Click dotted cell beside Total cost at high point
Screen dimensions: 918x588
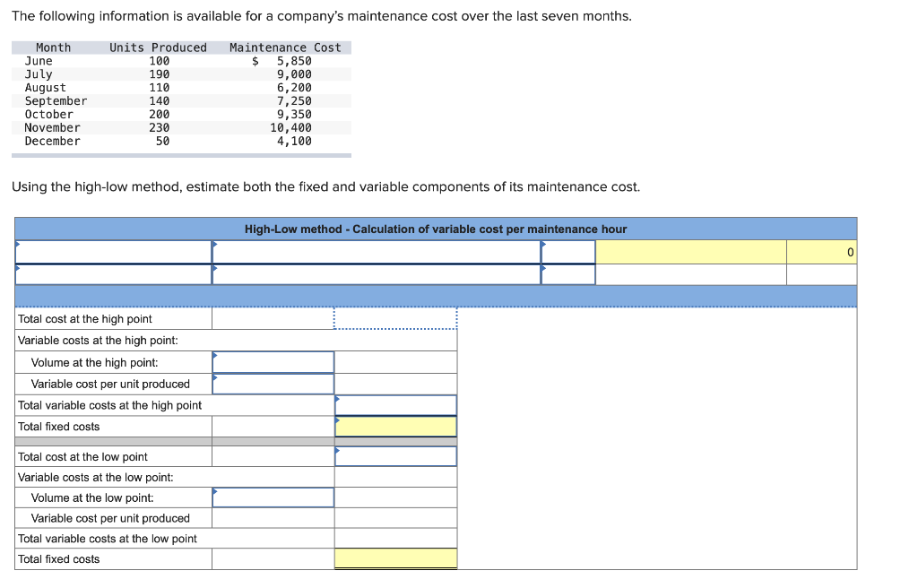[x=395, y=318]
